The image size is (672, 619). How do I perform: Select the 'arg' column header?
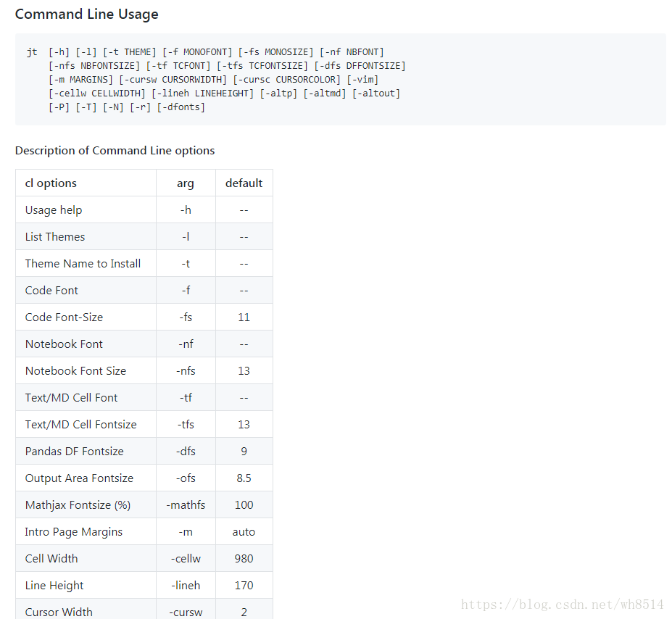186,183
